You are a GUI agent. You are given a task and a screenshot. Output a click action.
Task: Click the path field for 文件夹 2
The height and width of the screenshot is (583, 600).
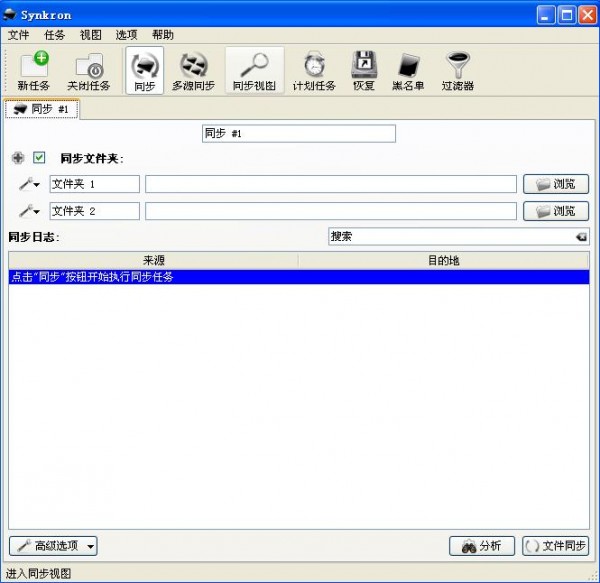click(331, 211)
